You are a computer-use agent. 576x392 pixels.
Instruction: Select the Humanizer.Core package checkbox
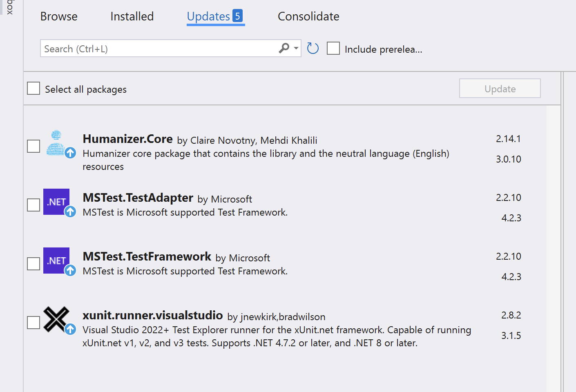tap(33, 146)
